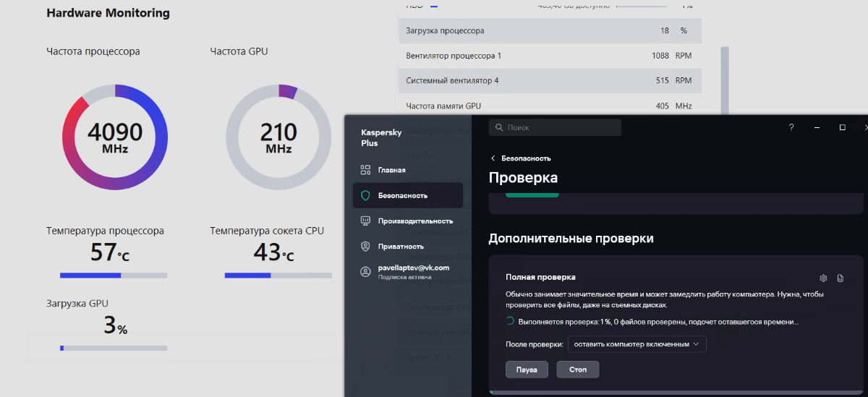Click the Температура сокета CPU progress bar
Viewport: 868px width, 397px height.
278,275
